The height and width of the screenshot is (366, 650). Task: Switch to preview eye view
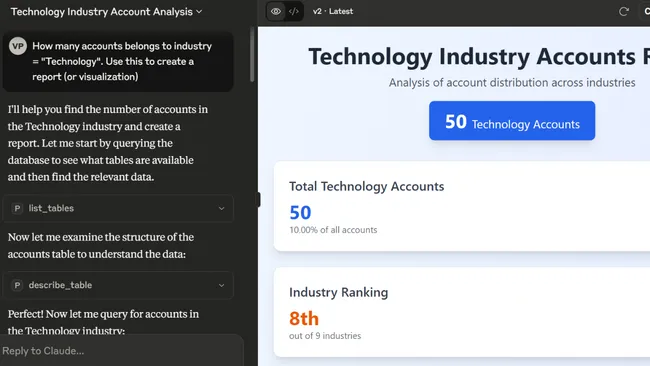point(276,11)
